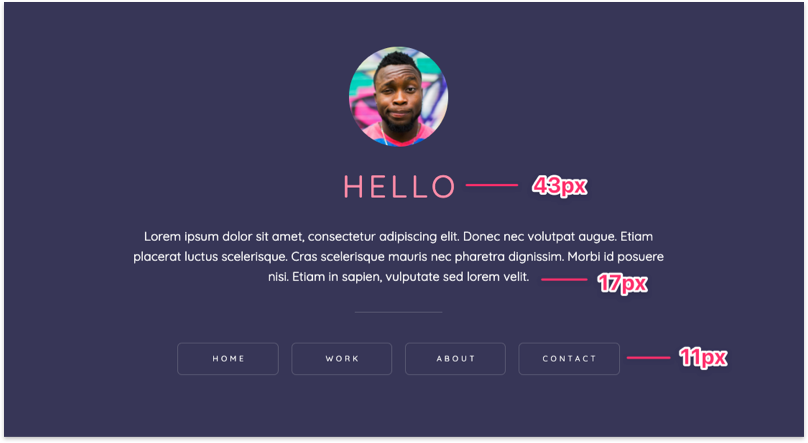
Task: Click the word 'consectetur' in the paragraph
Action: pyautogui.click(x=342, y=236)
